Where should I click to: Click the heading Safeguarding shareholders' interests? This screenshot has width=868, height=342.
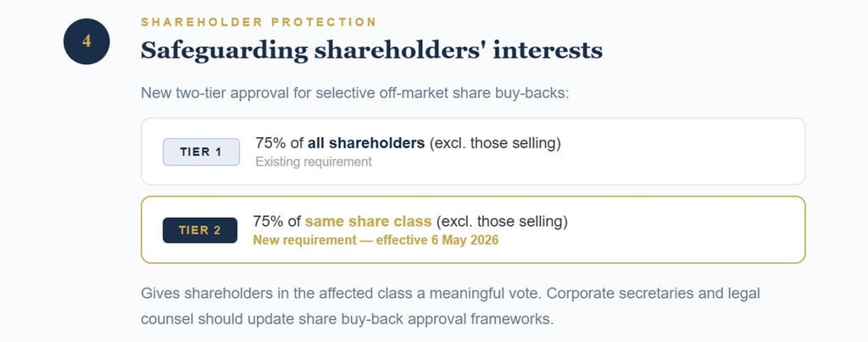(371, 51)
